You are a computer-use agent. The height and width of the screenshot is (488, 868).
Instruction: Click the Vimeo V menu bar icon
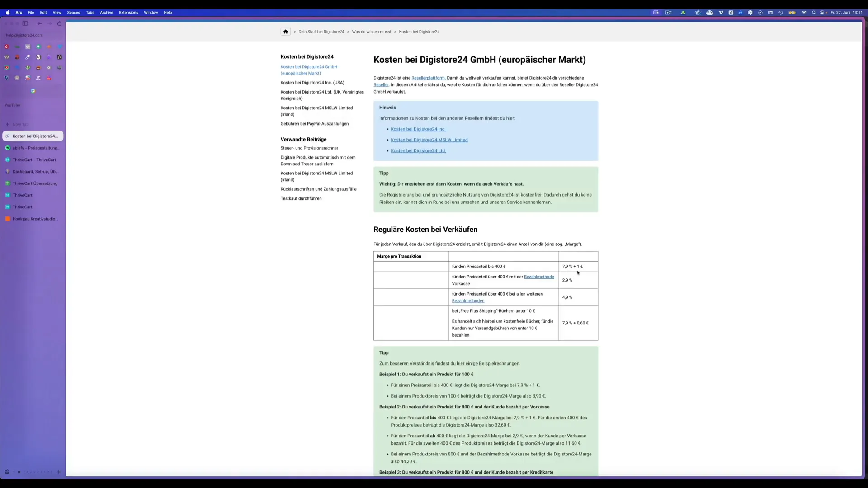(721, 13)
